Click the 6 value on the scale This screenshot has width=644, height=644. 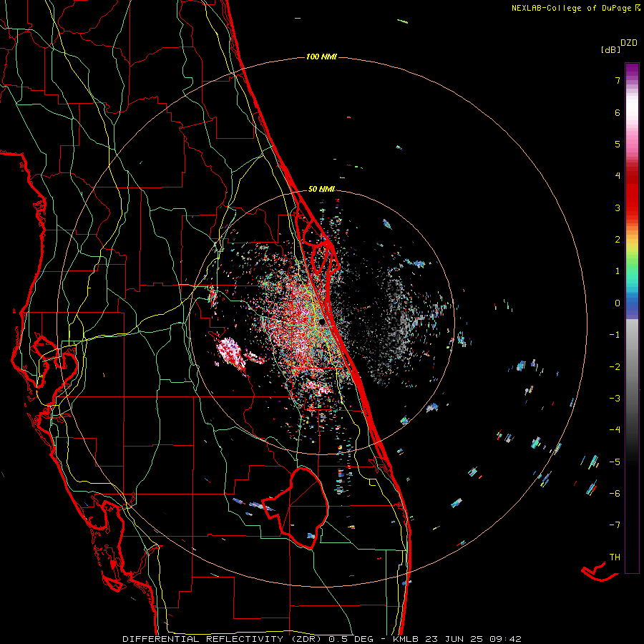618,112
